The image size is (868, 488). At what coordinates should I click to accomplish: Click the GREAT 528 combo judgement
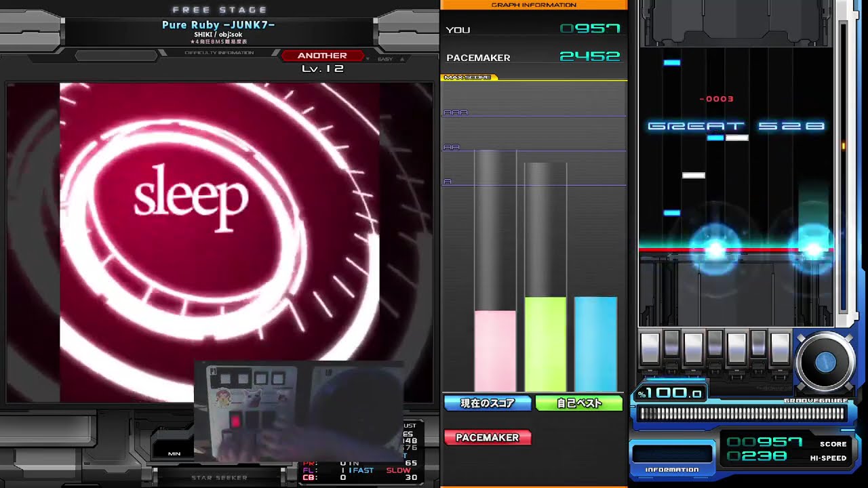(736, 126)
